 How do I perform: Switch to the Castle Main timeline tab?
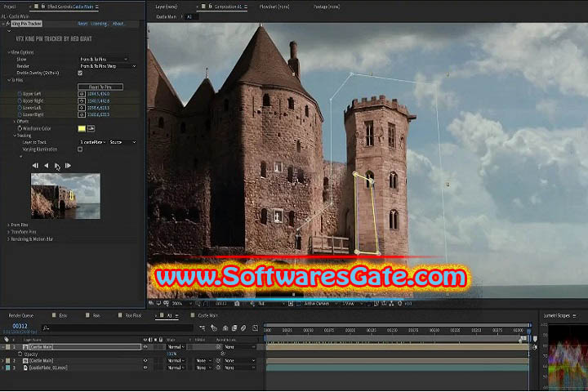pos(207,315)
